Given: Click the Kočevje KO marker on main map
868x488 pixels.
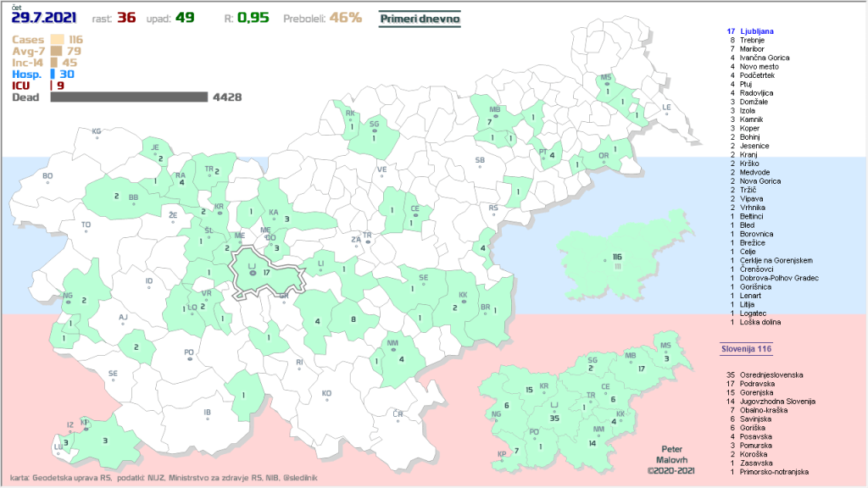Looking at the screenshot, I should click(326, 393).
